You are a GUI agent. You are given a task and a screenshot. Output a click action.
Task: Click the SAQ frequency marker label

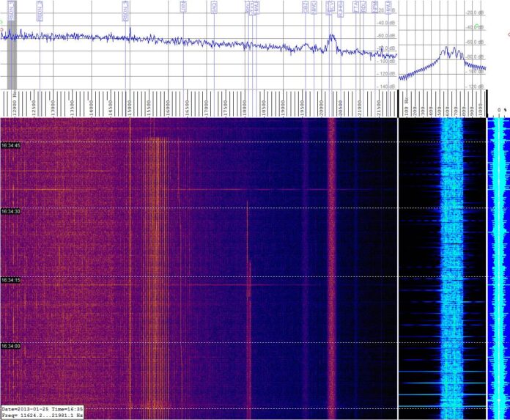click(x=213, y=8)
